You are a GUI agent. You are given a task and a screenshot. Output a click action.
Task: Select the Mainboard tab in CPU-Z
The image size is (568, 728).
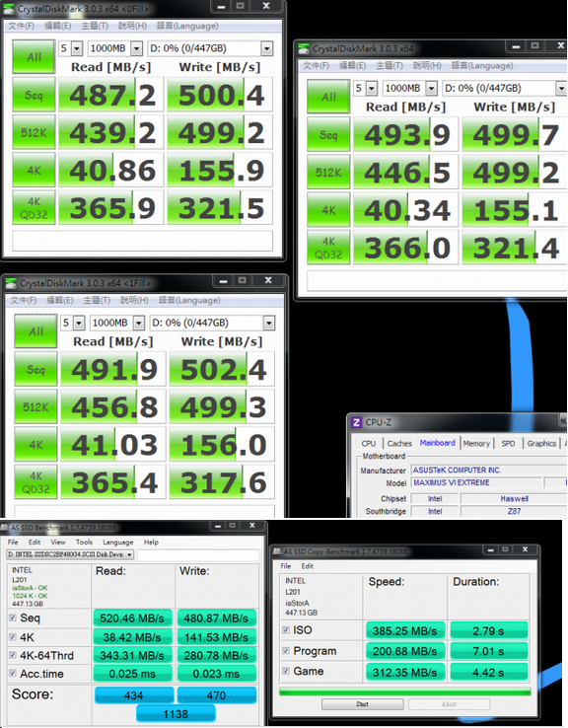pyautogui.click(x=438, y=443)
